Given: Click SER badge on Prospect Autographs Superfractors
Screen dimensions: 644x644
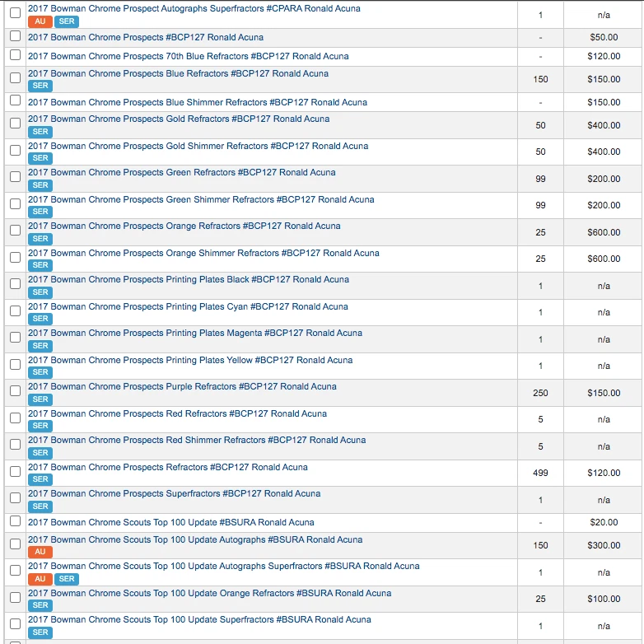Looking at the screenshot, I should [67, 21].
